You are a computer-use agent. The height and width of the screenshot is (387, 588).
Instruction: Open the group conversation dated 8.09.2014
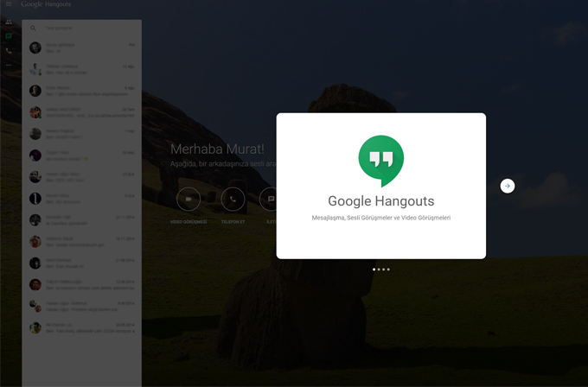82,306
